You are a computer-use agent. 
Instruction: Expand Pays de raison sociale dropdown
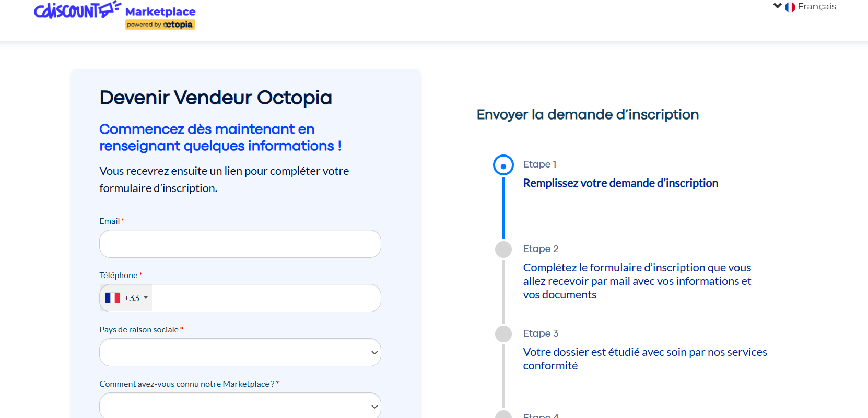240,352
